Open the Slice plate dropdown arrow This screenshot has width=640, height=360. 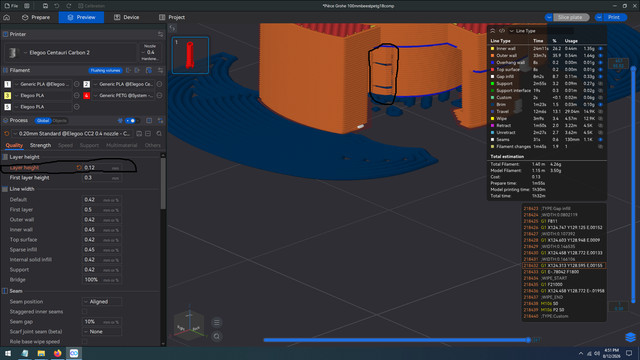point(549,17)
